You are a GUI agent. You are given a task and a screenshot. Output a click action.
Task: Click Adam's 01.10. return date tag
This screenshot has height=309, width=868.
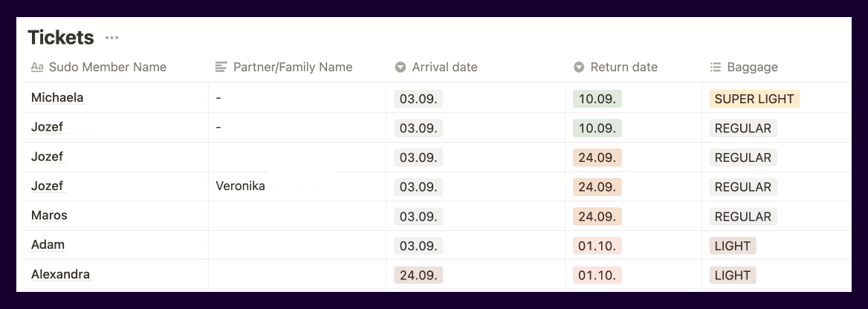tap(597, 246)
